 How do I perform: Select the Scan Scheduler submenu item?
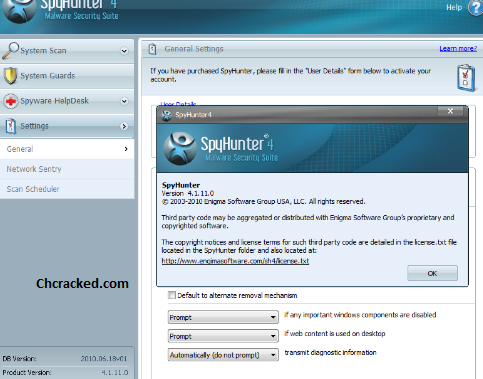coord(67,189)
